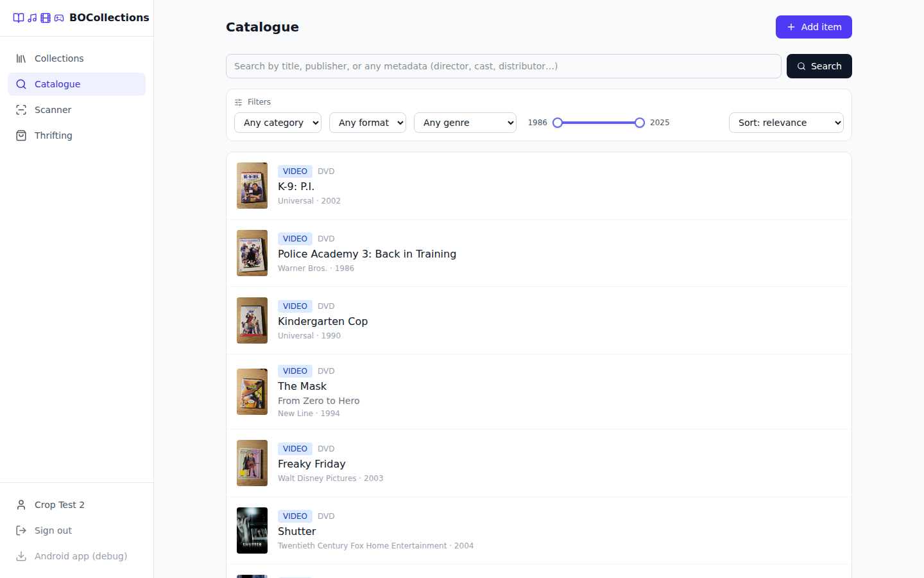
Task: Click the gamepad logo icon
Action: coord(59,18)
